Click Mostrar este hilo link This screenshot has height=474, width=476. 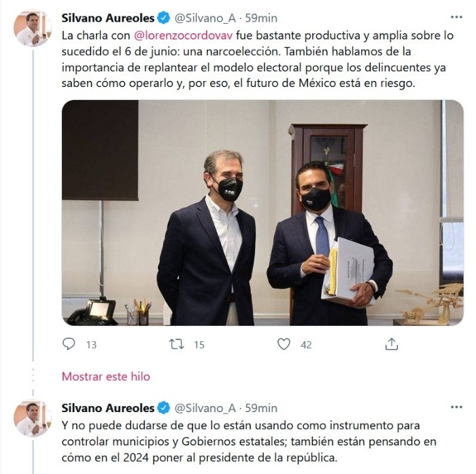tap(106, 377)
